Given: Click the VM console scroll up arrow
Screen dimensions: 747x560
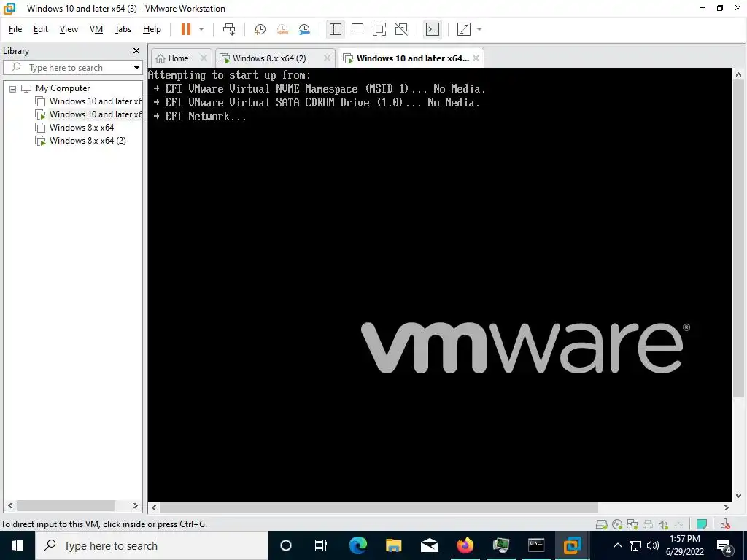Looking at the screenshot, I should pos(738,75).
